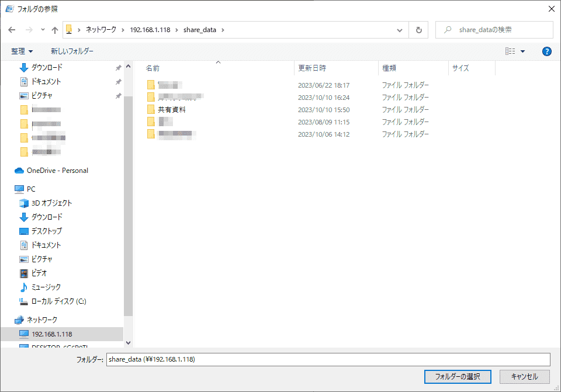Refresh the share_data folder view
Image resolution: width=561 pixels, height=392 pixels.
click(418, 30)
